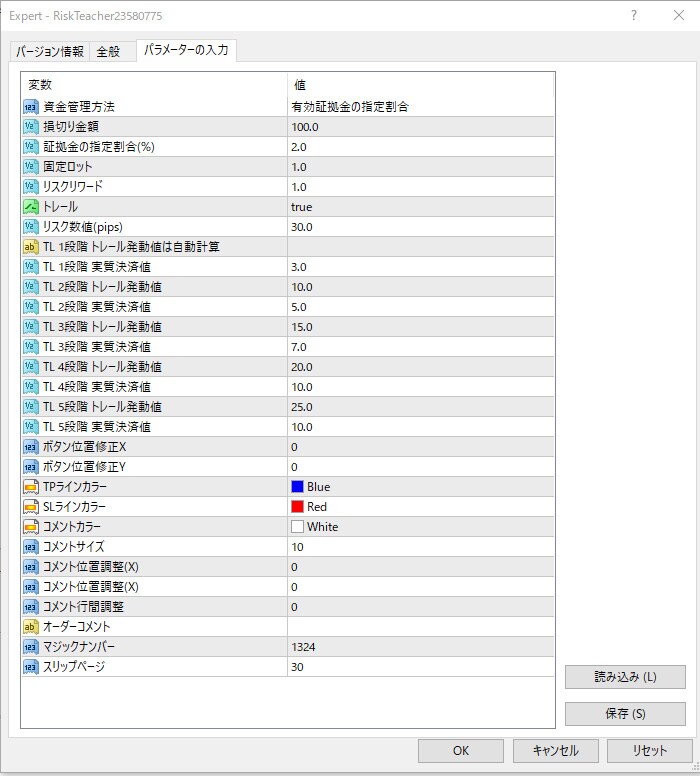Screen dimensions: 700x776
Task: Click the icon beside スリップページ
Action: click(x=31, y=667)
